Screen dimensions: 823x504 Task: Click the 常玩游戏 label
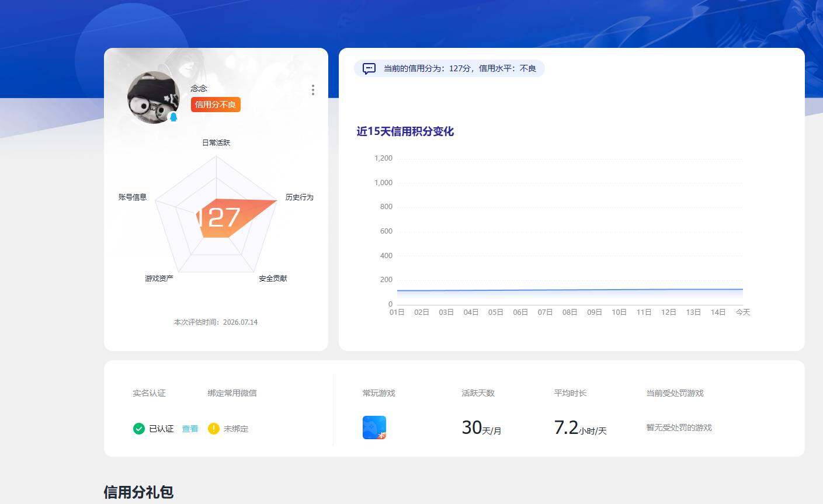point(378,393)
